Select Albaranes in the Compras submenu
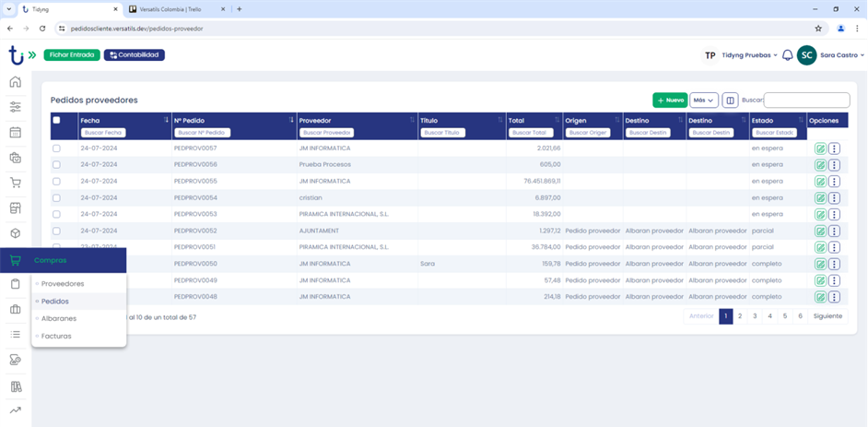This screenshot has width=868, height=427. (x=59, y=319)
